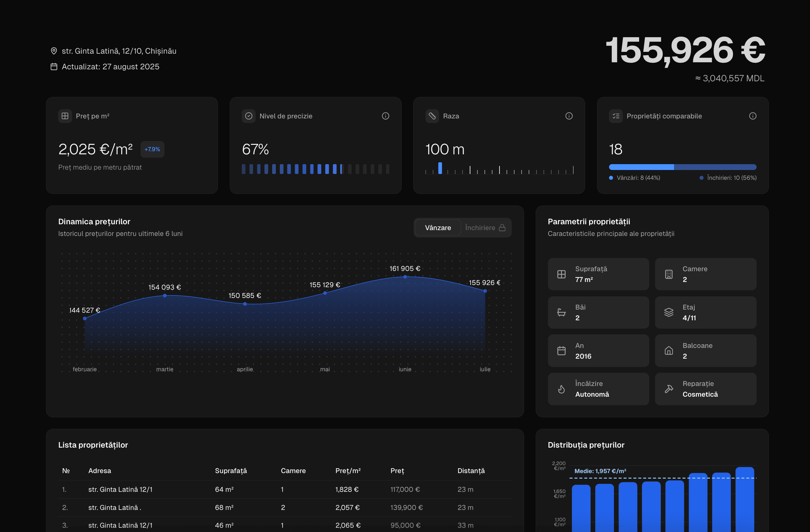The image size is (810, 532).
Task: Click the ruler icon on Raza card
Action: [432, 116]
